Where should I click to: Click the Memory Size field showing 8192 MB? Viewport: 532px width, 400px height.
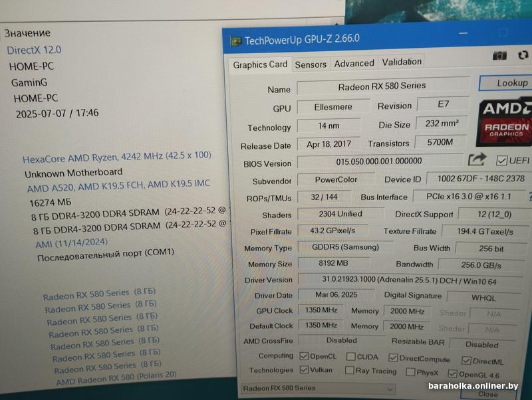pos(334,263)
